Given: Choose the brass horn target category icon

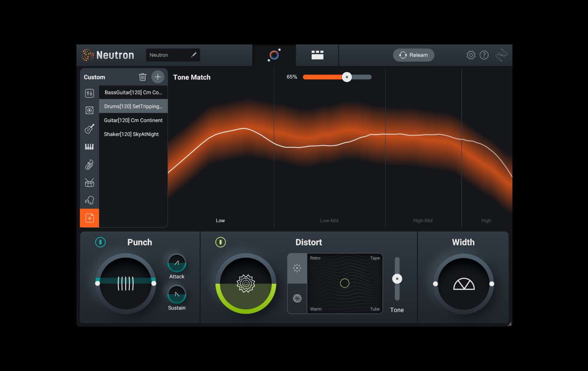Looking at the screenshot, I should 89,165.
